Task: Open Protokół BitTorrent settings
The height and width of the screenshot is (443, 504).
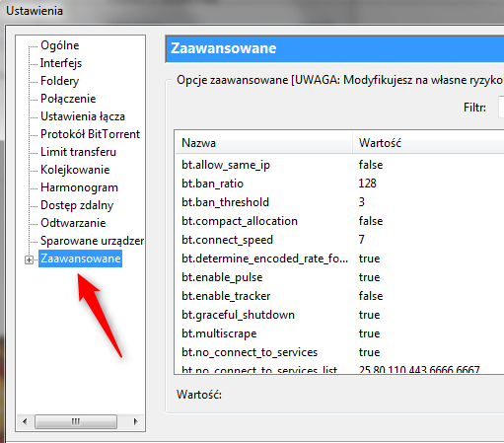Action: pyautogui.click(x=90, y=134)
